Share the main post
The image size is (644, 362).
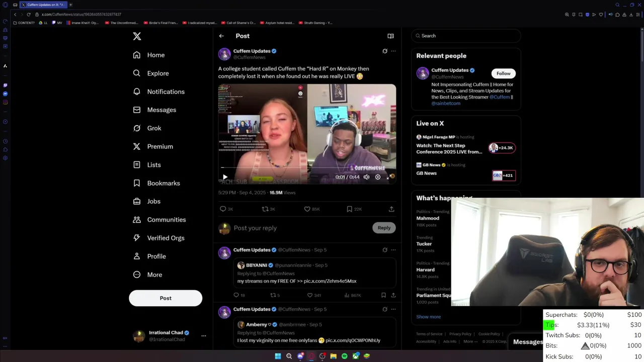(391, 209)
